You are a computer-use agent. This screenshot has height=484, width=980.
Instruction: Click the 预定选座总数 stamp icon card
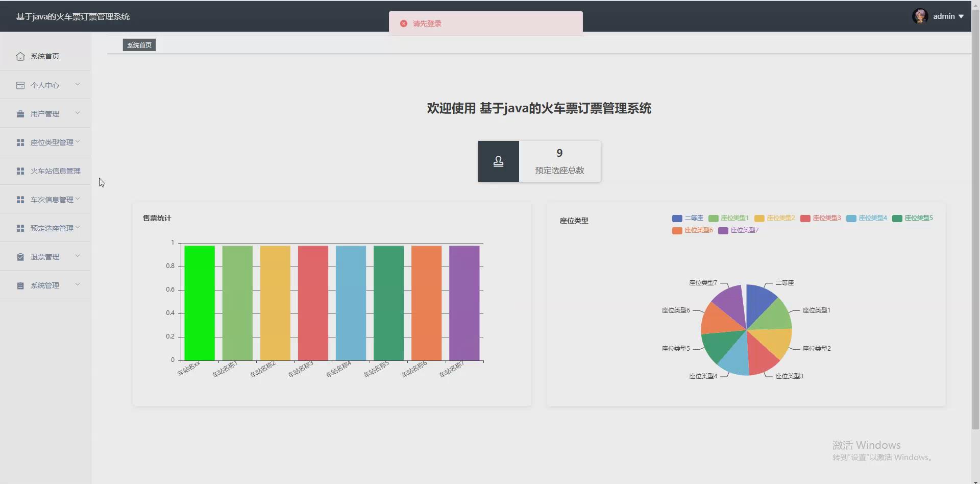(x=498, y=161)
